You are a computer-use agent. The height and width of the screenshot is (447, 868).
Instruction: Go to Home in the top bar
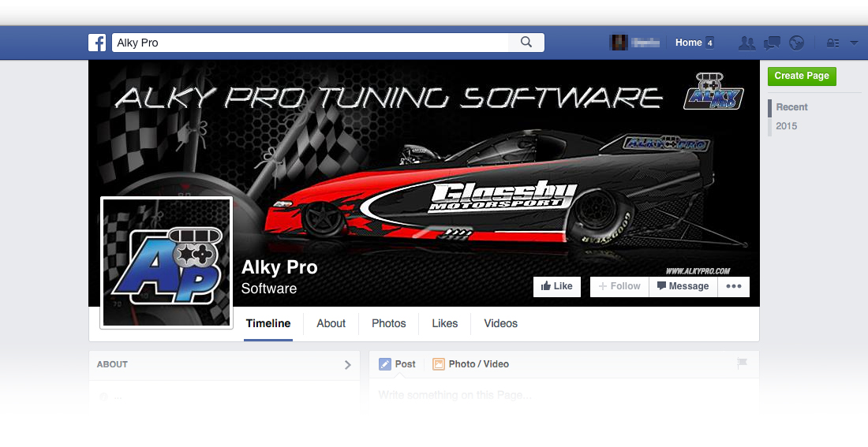tap(689, 43)
